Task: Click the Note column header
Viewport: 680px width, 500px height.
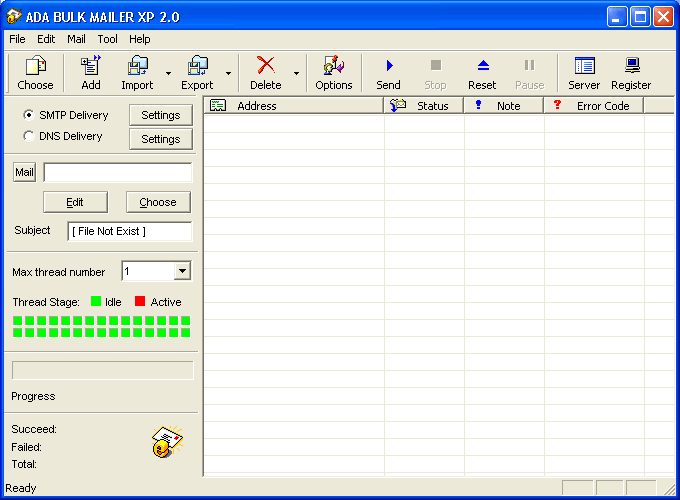Action: click(x=504, y=106)
